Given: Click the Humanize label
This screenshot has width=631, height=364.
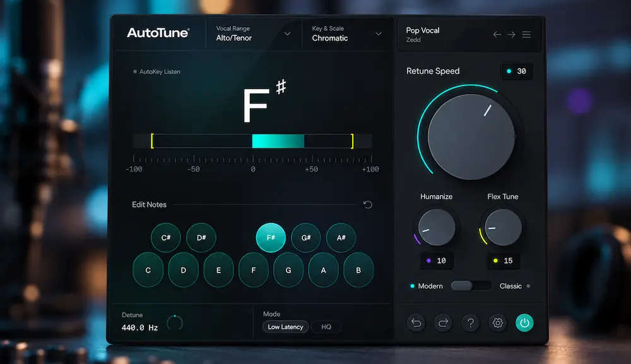Looking at the screenshot, I should pos(436,197).
